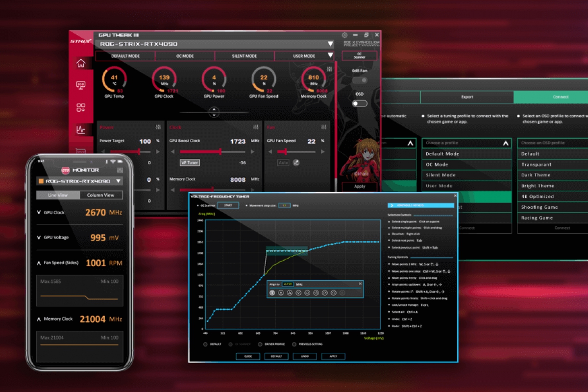Image resolution: width=588 pixels, height=392 pixels.
Task: Close the Align to popup
Action: click(360, 284)
